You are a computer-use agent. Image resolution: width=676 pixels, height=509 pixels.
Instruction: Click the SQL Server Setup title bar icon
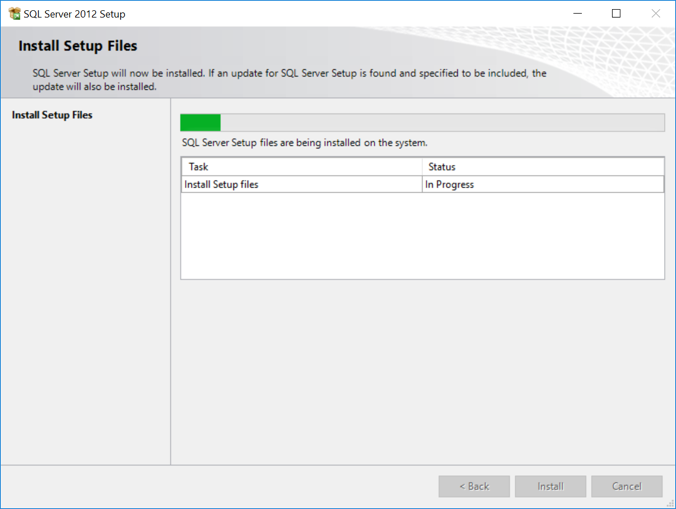pos(14,14)
